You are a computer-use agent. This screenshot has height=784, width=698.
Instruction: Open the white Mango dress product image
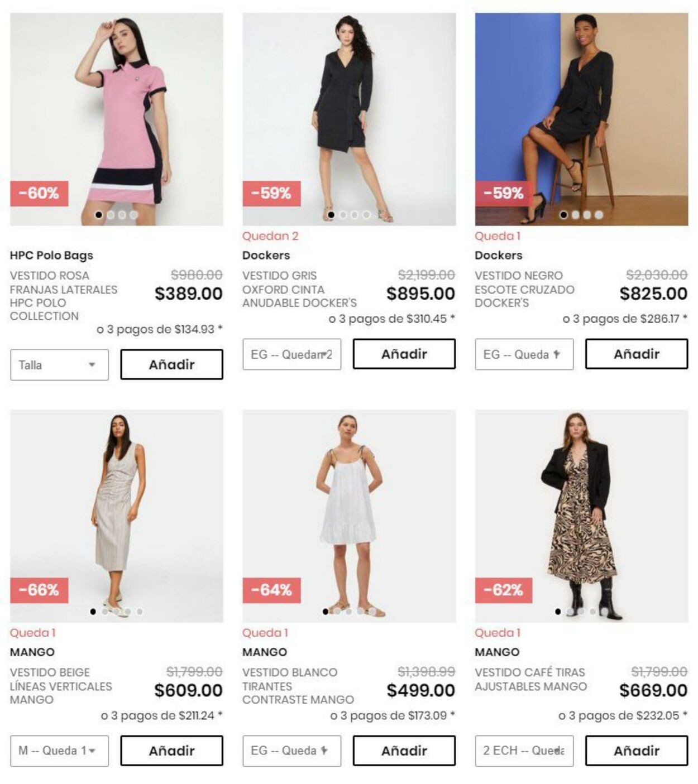coord(349,516)
